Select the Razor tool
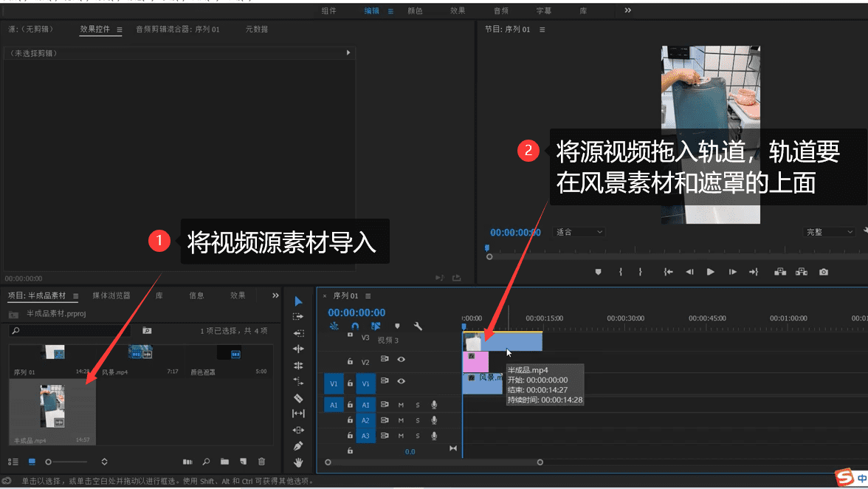The image size is (868, 489). (x=298, y=397)
